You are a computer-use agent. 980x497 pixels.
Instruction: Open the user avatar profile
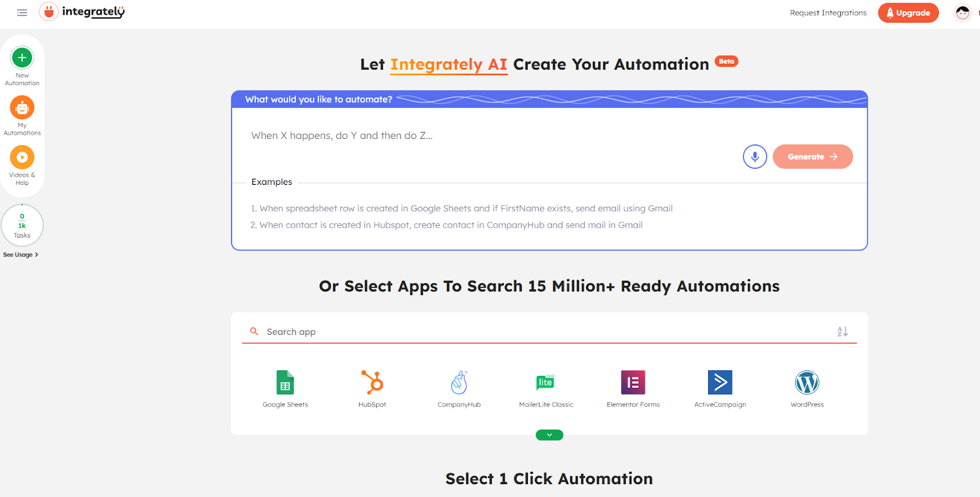(962, 13)
